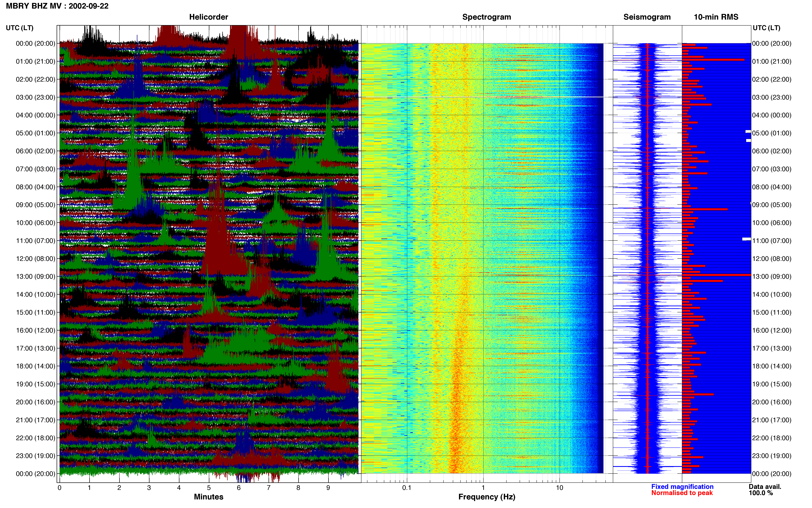Click left time label '05:00 (01:00)'
Screen dimensions: 812x508
(x=36, y=133)
